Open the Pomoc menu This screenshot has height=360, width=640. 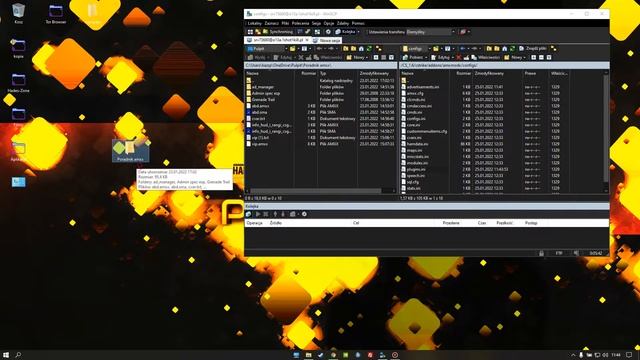coord(358,23)
